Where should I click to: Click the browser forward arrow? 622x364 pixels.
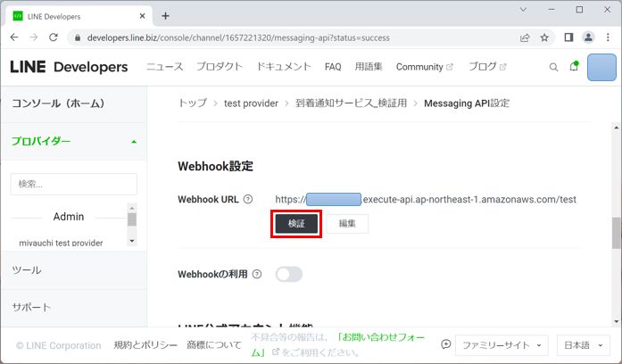coord(34,37)
